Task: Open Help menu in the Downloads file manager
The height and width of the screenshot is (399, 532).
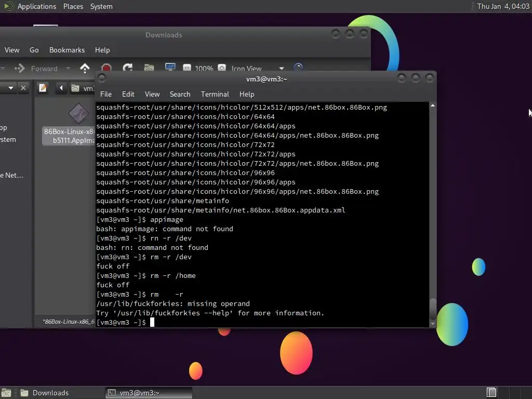Action: point(102,50)
